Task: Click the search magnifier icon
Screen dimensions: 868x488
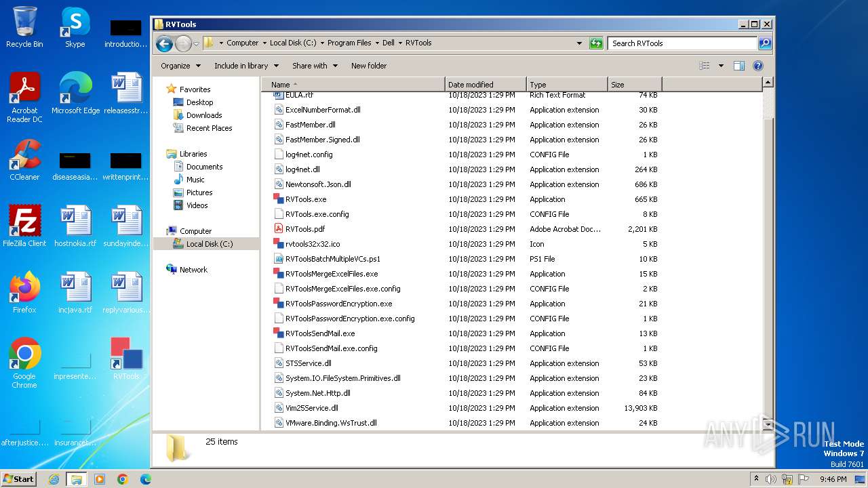Action: click(x=765, y=43)
